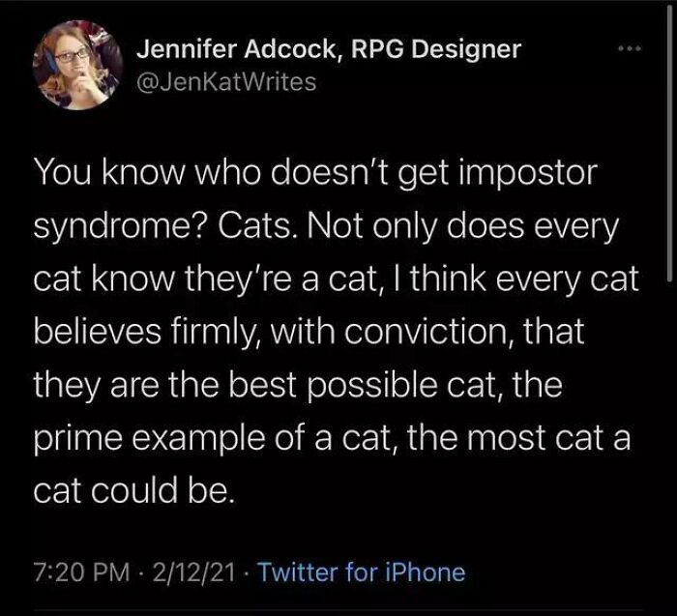Click the word 'example' in the tweet
The image size is (677, 616).
(200, 439)
